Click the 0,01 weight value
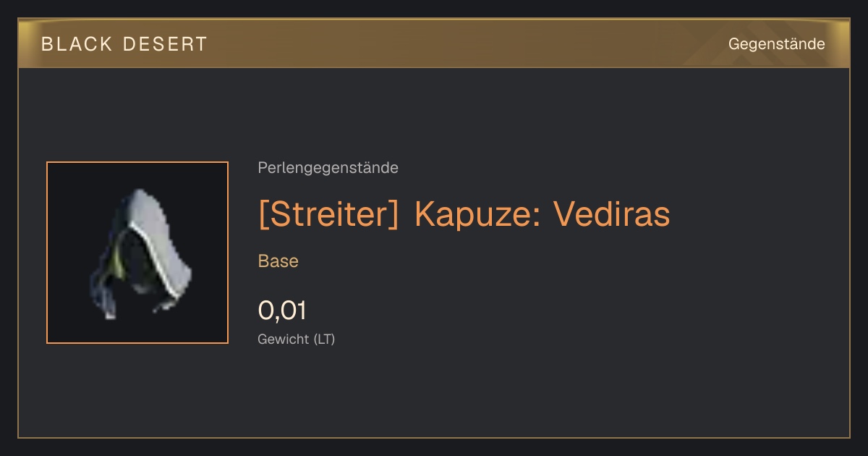 point(282,311)
